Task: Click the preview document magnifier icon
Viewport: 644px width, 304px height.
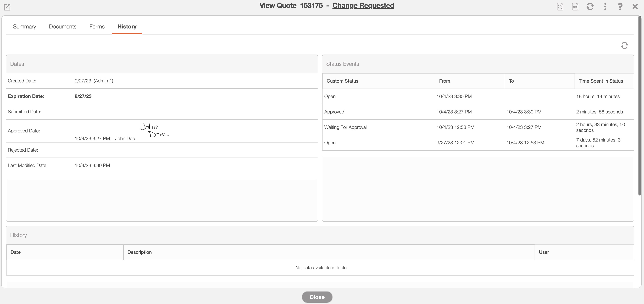Action: click(x=560, y=7)
